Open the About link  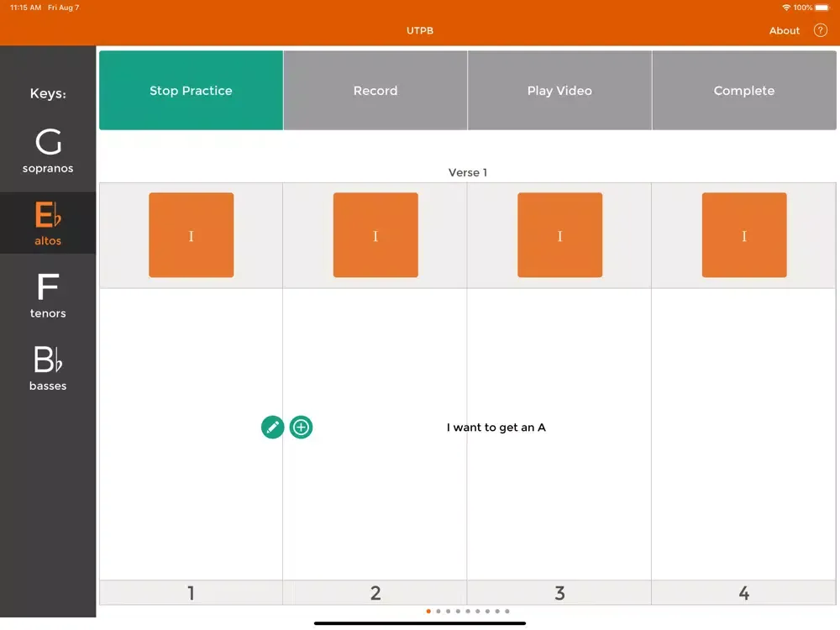[x=785, y=30]
